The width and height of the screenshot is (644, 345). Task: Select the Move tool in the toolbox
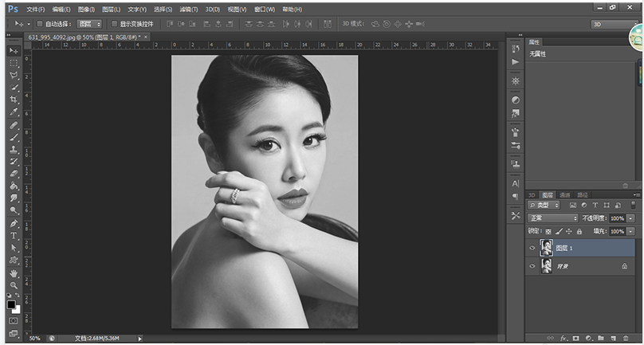[14, 50]
